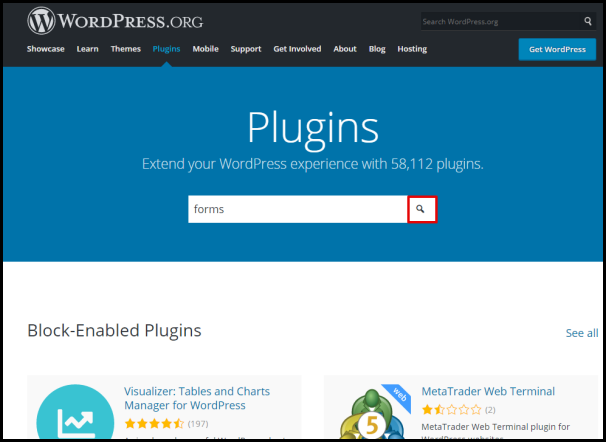Open the About menu item
The width and height of the screenshot is (606, 442).
[345, 49]
